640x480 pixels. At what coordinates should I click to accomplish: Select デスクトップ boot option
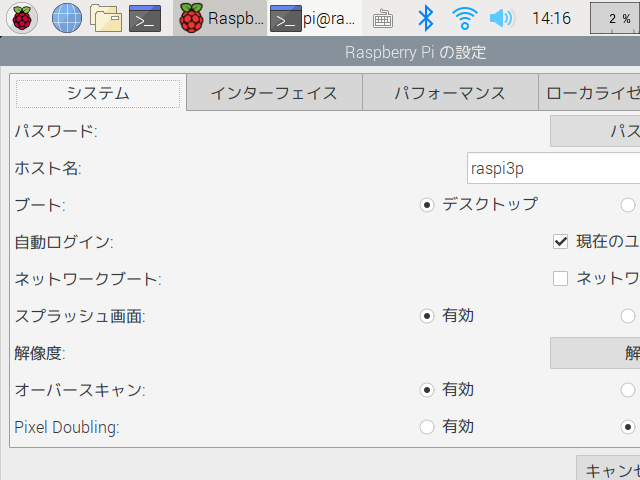(x=428, y=205)
